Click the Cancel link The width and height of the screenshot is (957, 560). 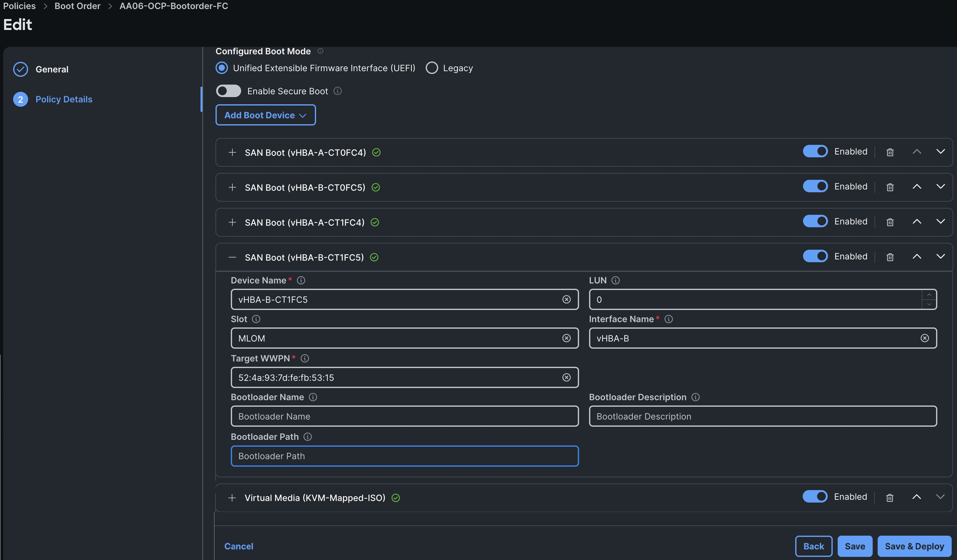pyautogui.click(x=239, y=546)
